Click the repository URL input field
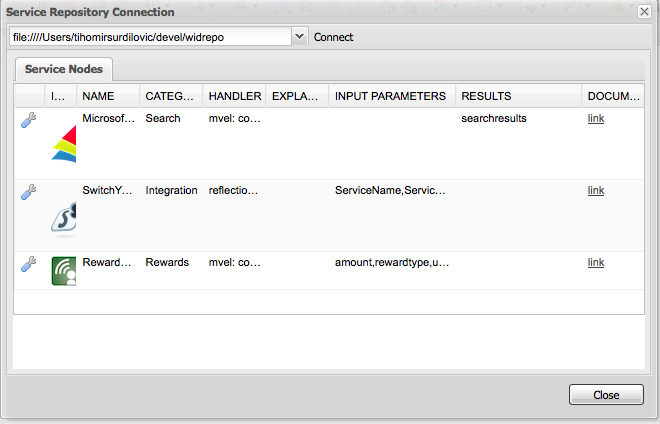660x424 pixels. (150, 37)
